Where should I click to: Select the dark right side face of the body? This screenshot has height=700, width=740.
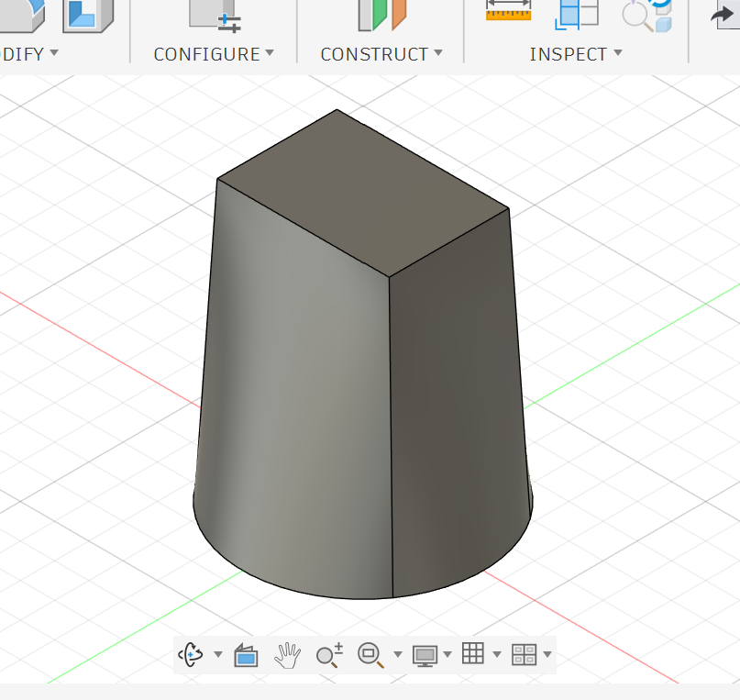point(458,401)
